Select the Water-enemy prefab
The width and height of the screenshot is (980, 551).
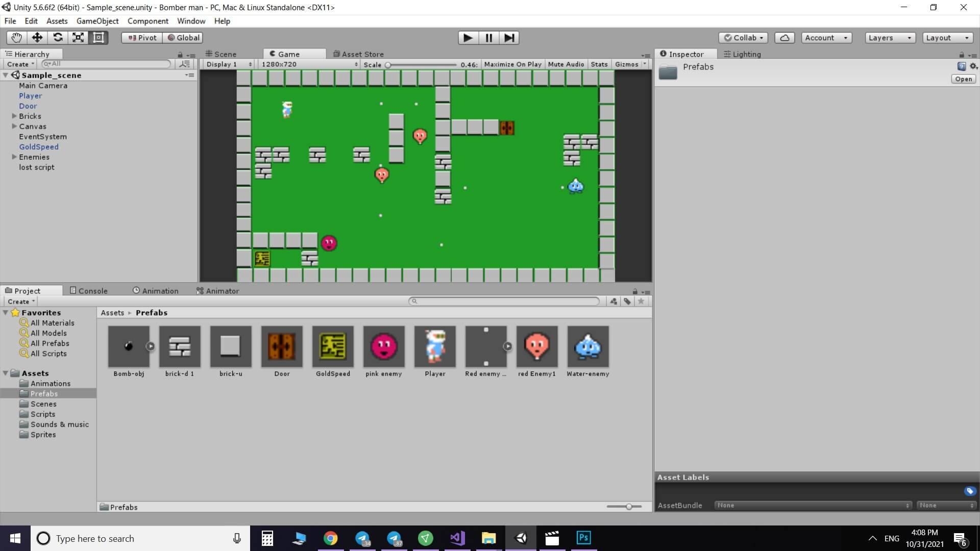click(588, 352)
